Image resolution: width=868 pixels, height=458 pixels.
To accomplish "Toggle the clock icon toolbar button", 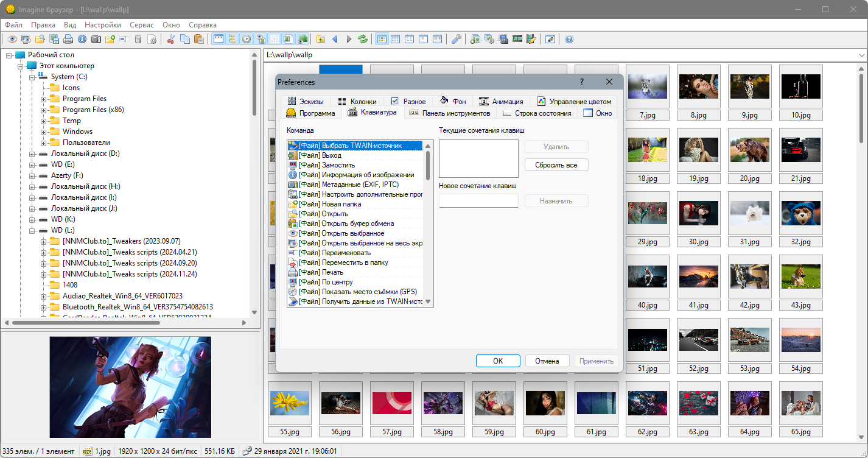I will click(x=246, y=39).
